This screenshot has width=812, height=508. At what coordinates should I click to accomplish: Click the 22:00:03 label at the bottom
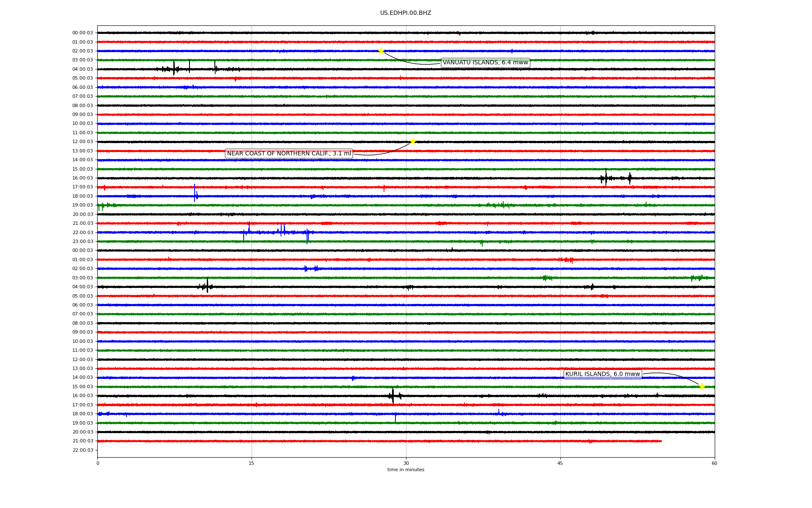tap(82, 450)
